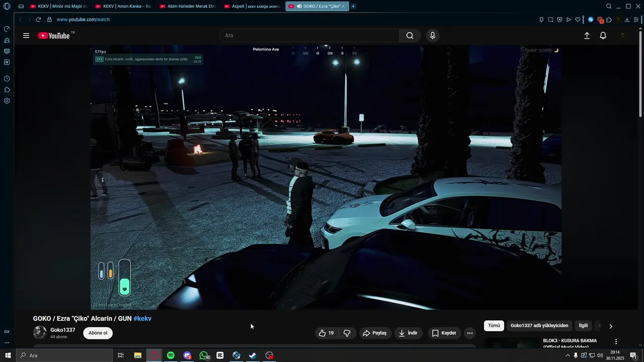Viewport: 644px width, 362px height.
Task: Open the Windows Start button
Action: click(x=8, y=355)
